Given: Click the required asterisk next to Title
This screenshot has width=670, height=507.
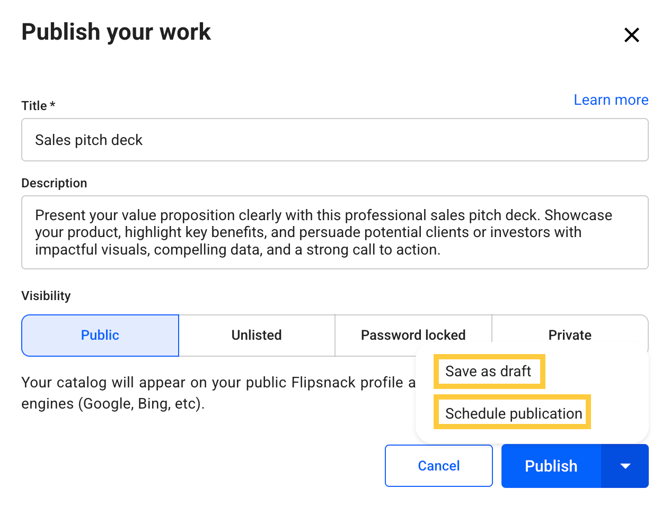Looking at the screenshot, I should tap(52, 106).
